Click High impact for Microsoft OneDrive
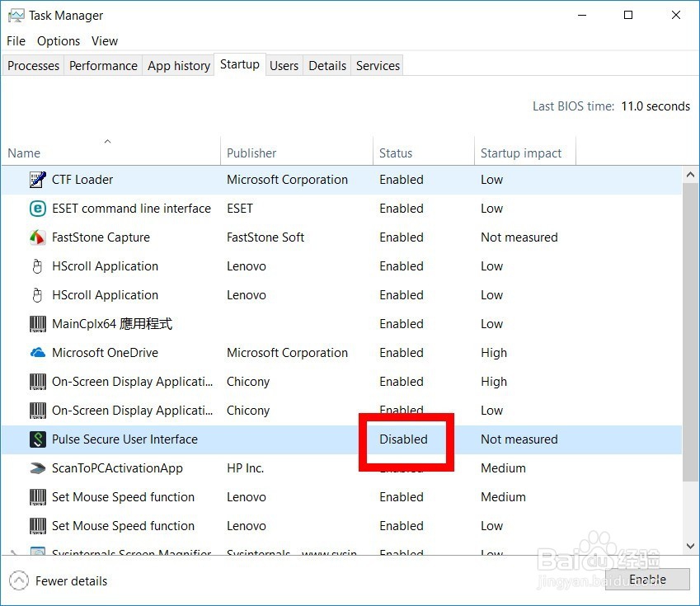 tap(494, 353)
